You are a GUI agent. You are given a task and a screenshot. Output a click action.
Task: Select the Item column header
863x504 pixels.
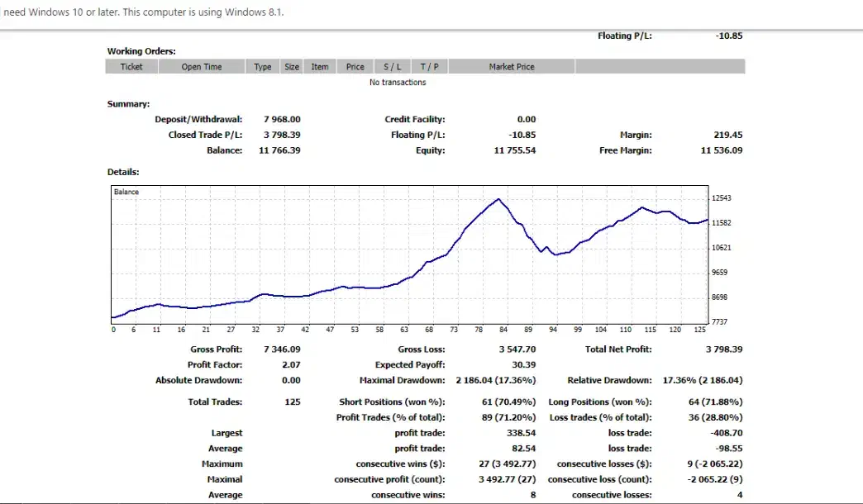(x=320, y=67)
